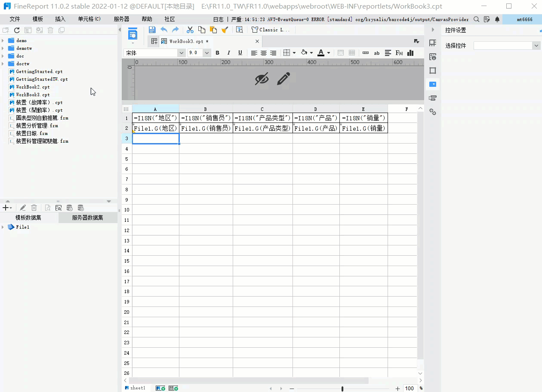Open the border style dropdown arrow
542x392 pixels.
pos(294,53)
